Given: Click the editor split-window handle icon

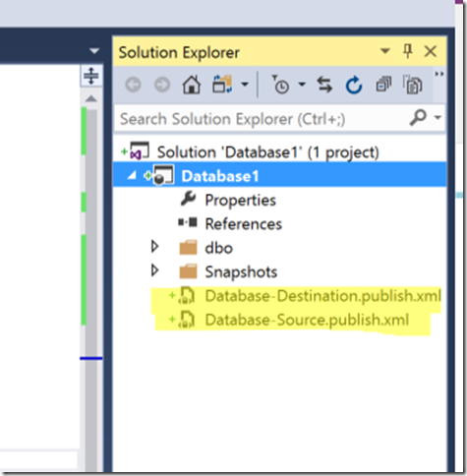Looking at the screenshot, I should [x=91, y=76].
